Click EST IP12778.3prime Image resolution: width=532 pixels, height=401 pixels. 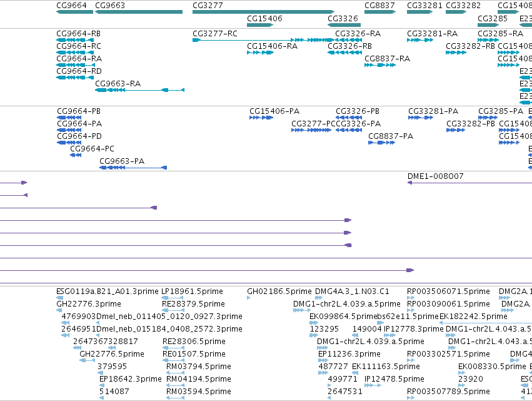414,329
